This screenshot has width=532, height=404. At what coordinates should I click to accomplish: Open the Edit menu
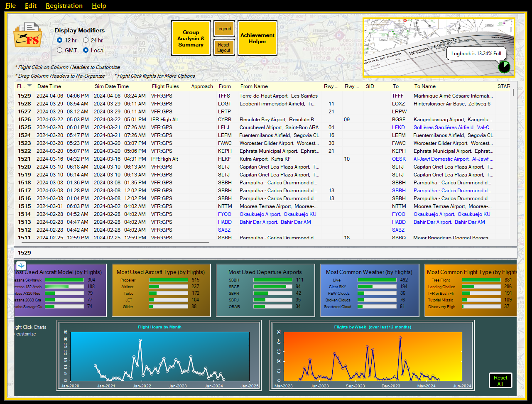tap(31, 6)
